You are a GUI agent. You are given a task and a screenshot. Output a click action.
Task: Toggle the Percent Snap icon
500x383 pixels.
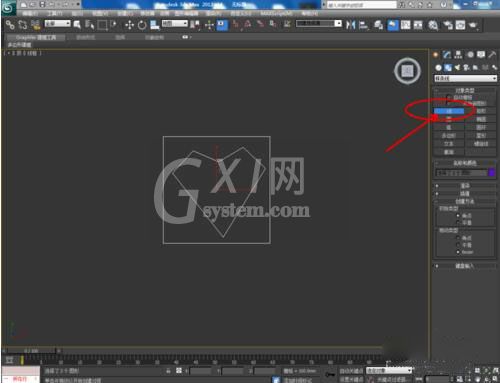(260, 25)
